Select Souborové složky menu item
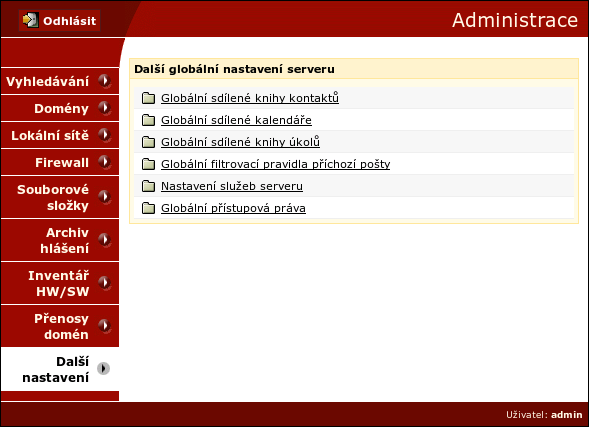This screenshot has height=427, width=589. pos(60,197)
